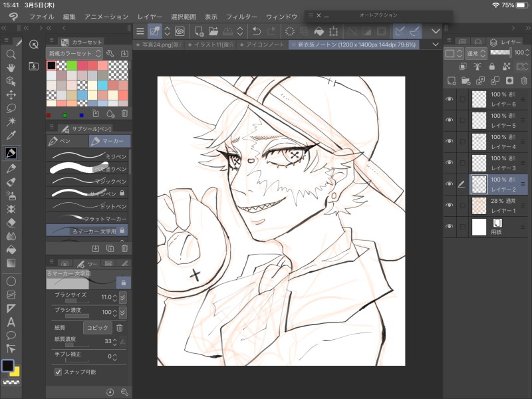Click the layer opacity slider

(x=501, y=53)
